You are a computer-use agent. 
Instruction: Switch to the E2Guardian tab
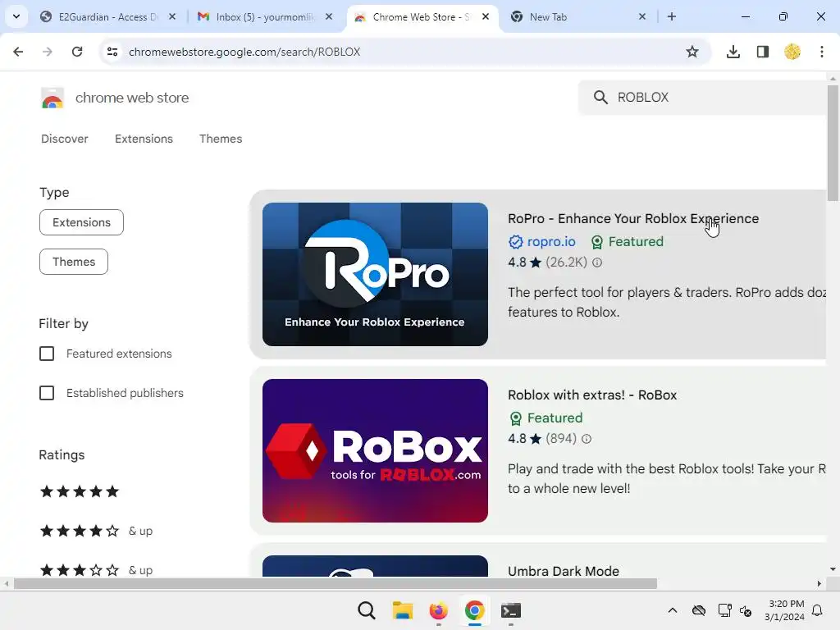coord(107,17)
